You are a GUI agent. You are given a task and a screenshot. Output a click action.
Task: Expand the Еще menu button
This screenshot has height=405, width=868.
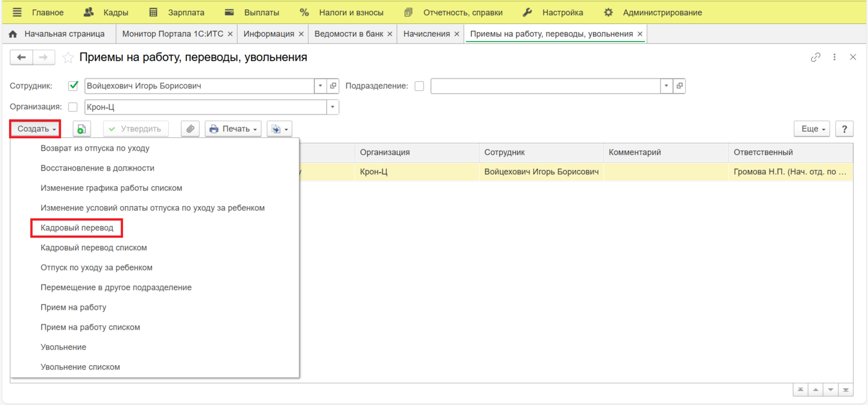[813, 129]
